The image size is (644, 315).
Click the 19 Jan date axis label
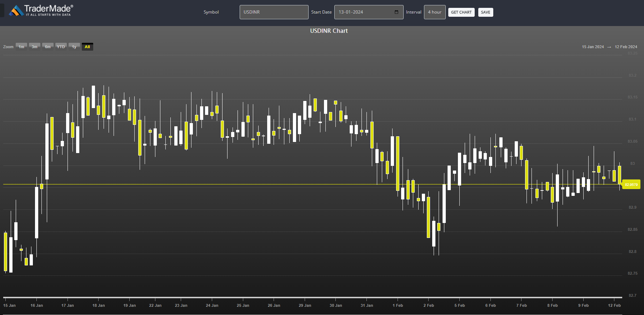point(129,305)
